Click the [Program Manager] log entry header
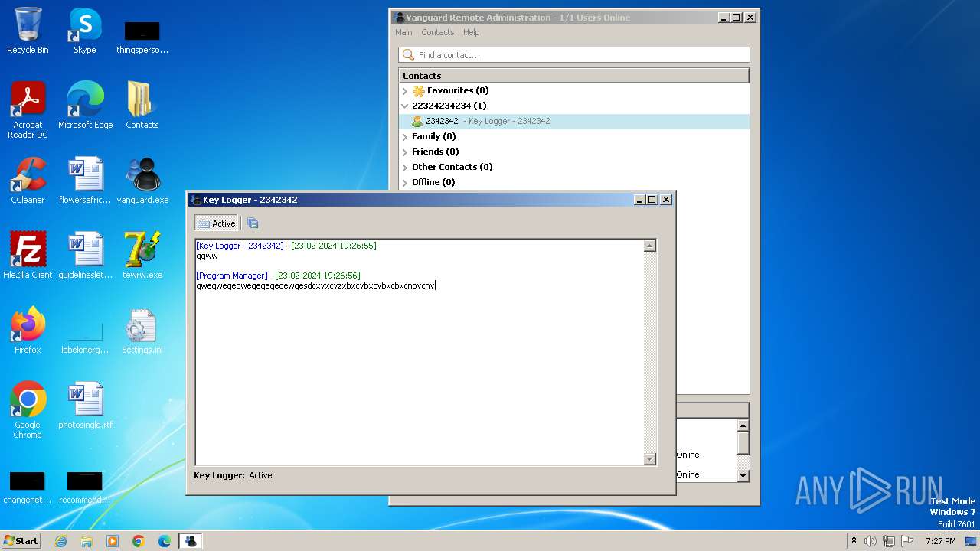 point(232,275)
